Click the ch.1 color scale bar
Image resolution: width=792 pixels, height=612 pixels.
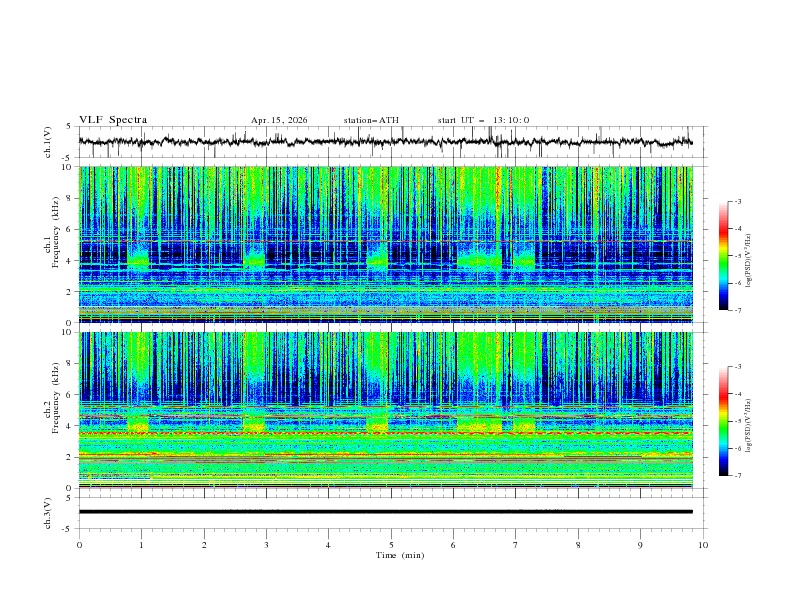tap(723, 256)
